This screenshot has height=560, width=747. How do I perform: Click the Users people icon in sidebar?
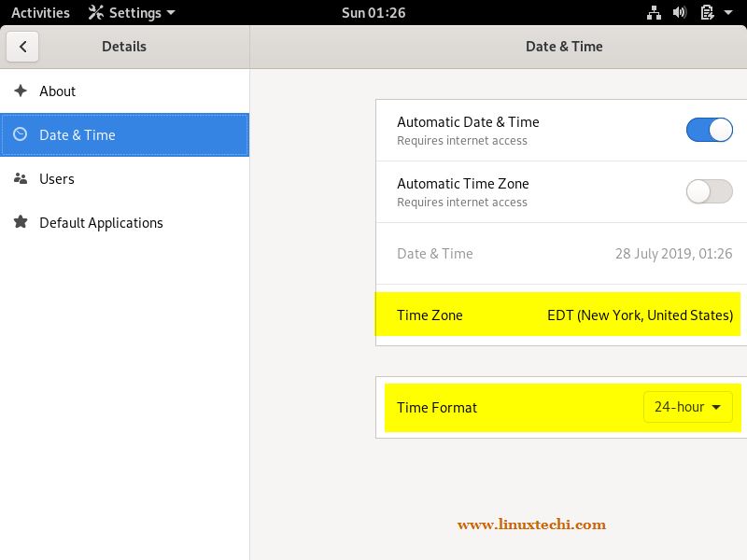[21, 178]
